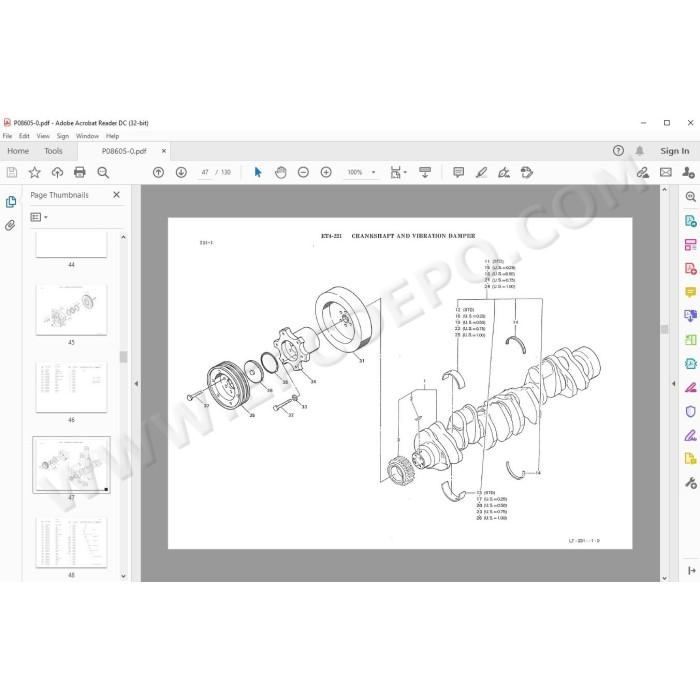Save the file with floppy disk icon
This screenshot has height=700, width=700.
click(x=12, y=172)
